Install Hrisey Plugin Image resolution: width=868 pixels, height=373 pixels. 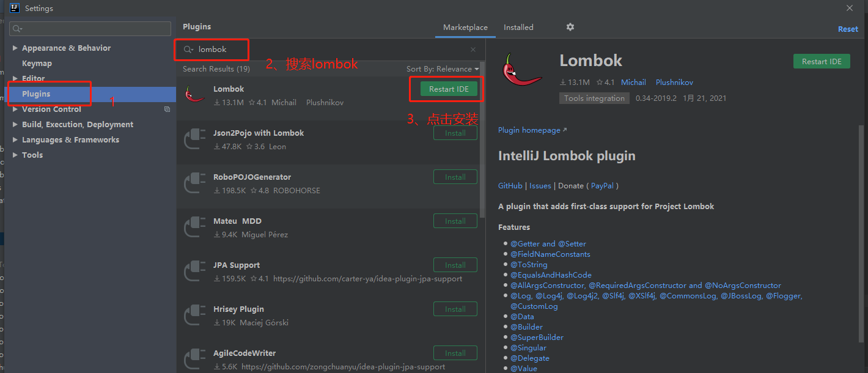pos(455,309)
